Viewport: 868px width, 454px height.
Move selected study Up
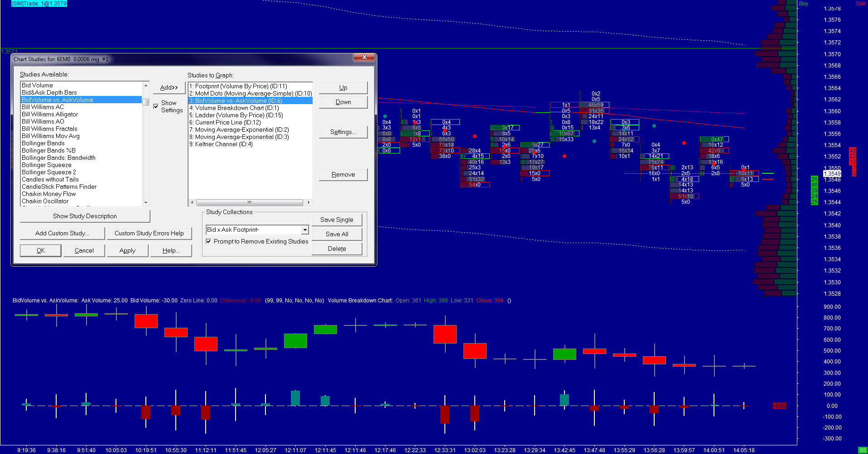(343, 87)
